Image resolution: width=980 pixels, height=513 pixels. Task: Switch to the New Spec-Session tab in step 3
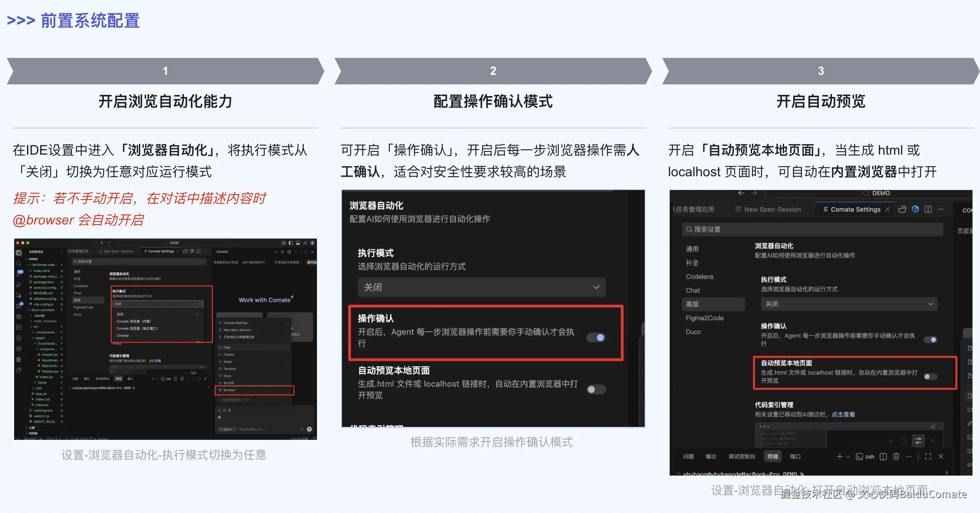pos(772,210)
